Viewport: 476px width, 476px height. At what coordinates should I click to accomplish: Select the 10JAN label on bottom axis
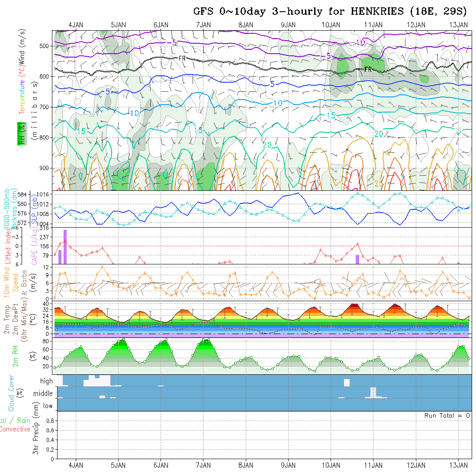331,465
